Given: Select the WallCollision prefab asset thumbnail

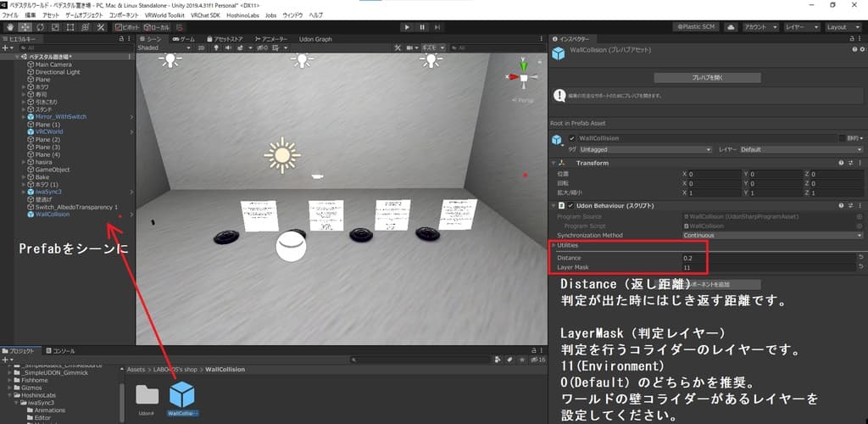Looking at the screenshot, I should [x=182, y=394].
